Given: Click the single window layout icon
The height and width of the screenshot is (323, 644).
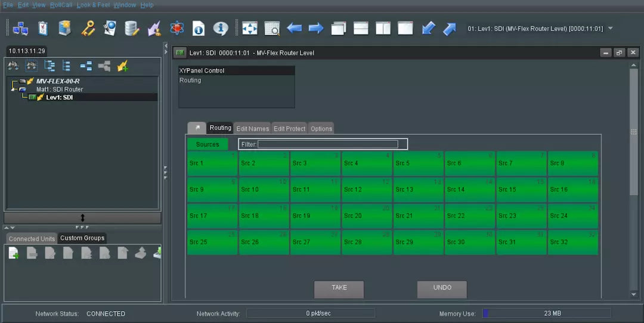Looking at the screenshot, I should click(405, 29).
